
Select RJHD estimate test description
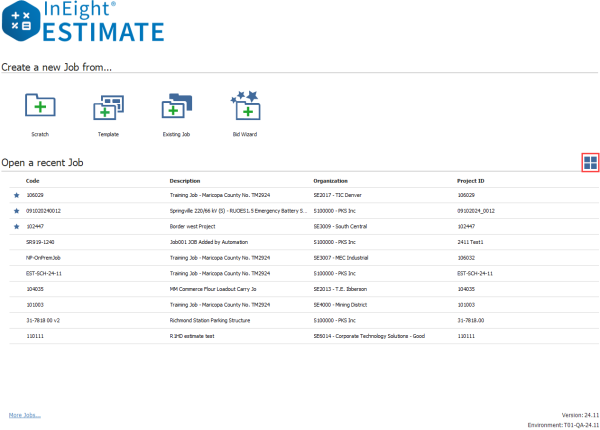192,336
